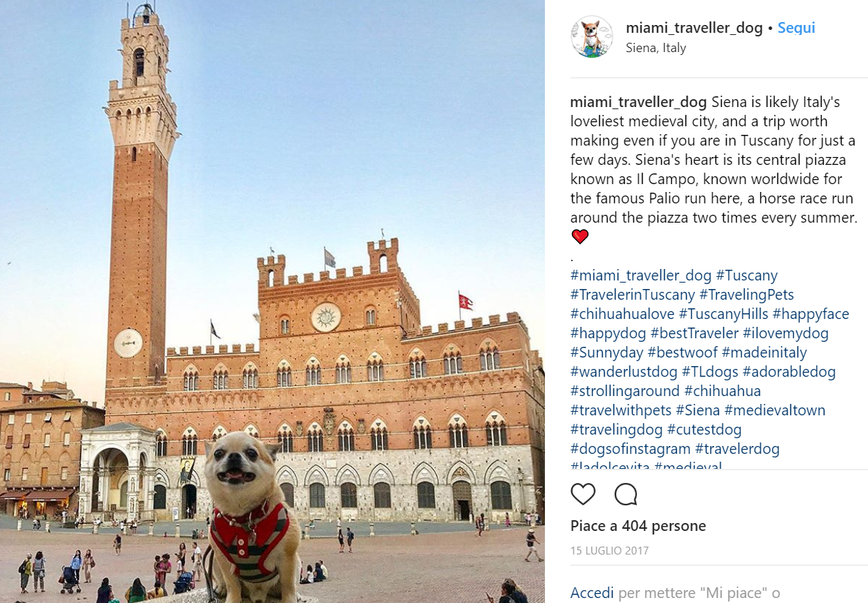Click the 15 LUGLIO 2017 timestamp
This screenshot has width=868, height=603.
click(x=610, y=551)
